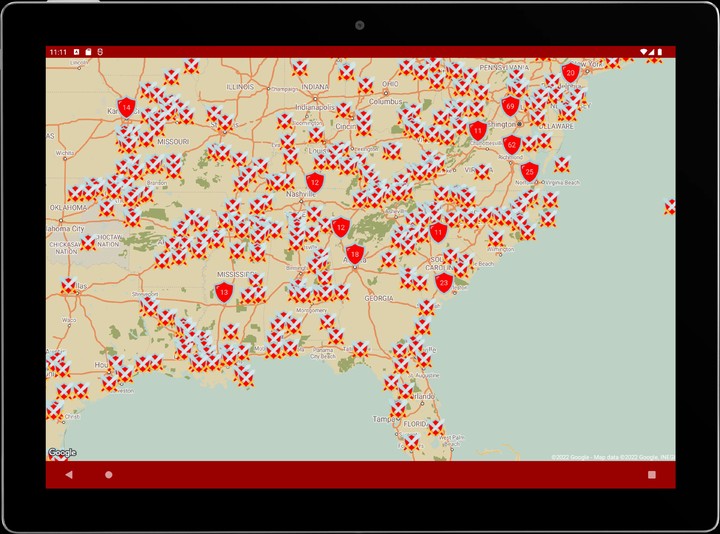
Task: Tap the clock showing 11:11
Action: [58, 52]
